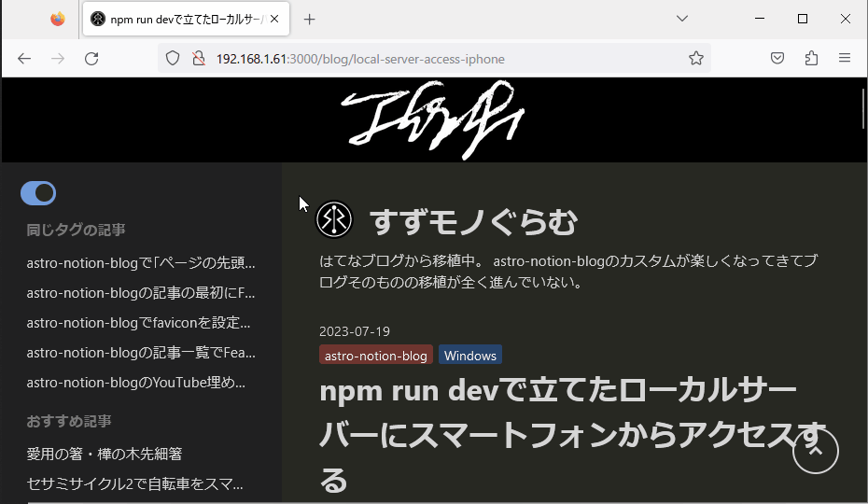Maximize the Firefox window
The width and height of the screenshot is (868, 504).
pos(802,19)
